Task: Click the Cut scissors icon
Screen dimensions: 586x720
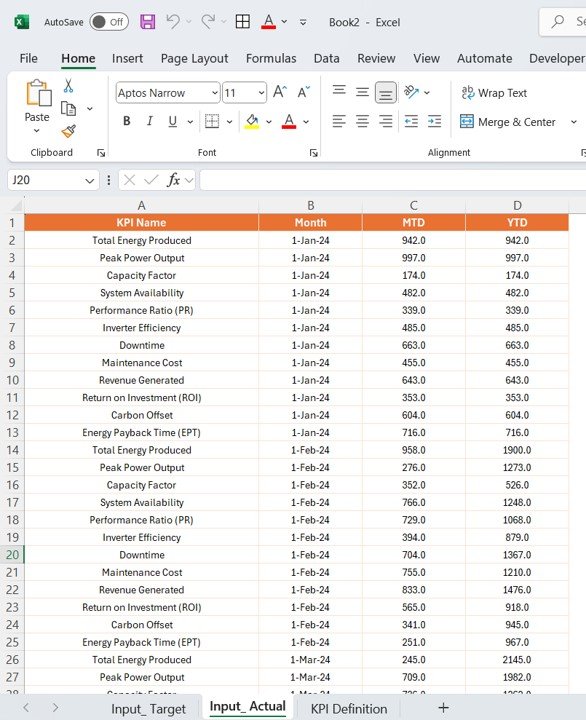Action: tap(68, 85)
